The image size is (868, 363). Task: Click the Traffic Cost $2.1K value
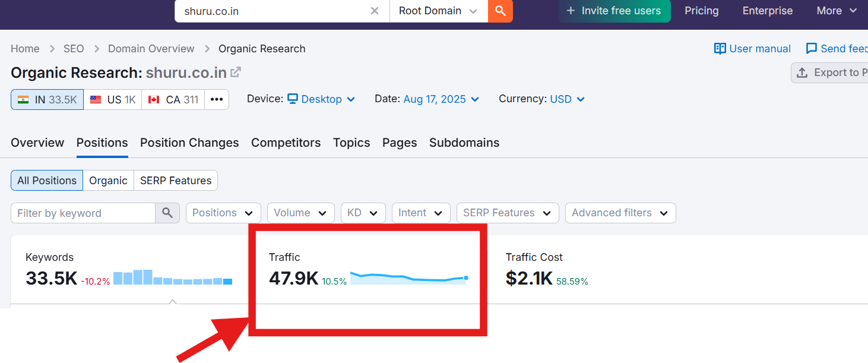pos(529,278)
